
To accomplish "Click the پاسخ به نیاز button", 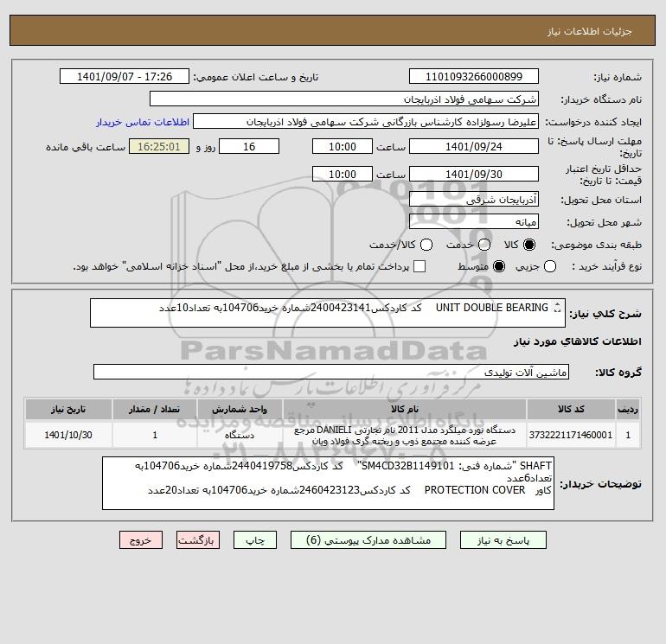I will pyautogui.click(x=503, y=540).
